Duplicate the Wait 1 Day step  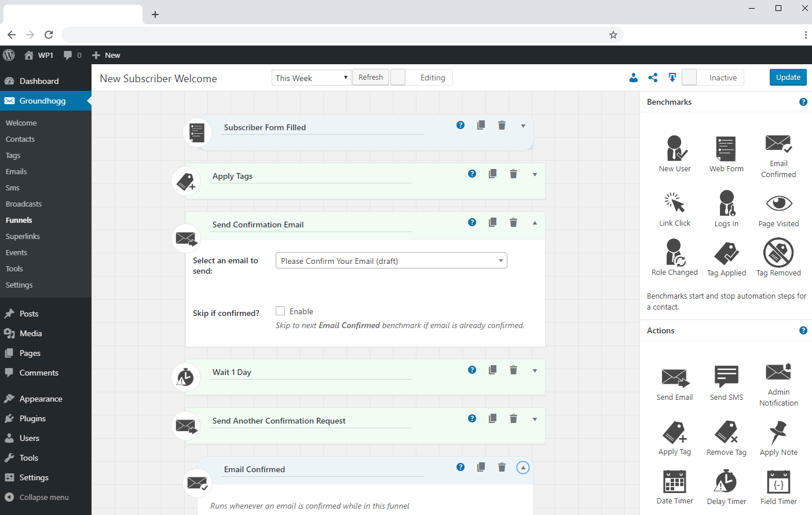[x=492, y=370]
